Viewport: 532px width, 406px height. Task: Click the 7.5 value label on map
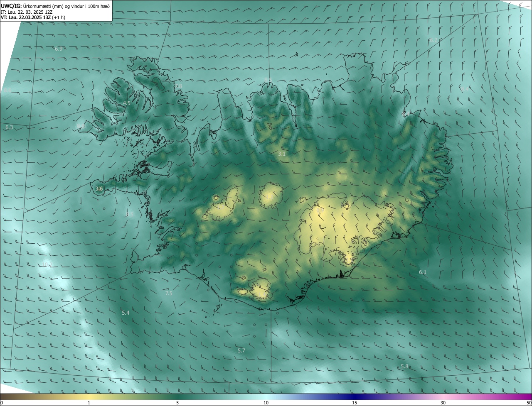(x=169, y=293)
